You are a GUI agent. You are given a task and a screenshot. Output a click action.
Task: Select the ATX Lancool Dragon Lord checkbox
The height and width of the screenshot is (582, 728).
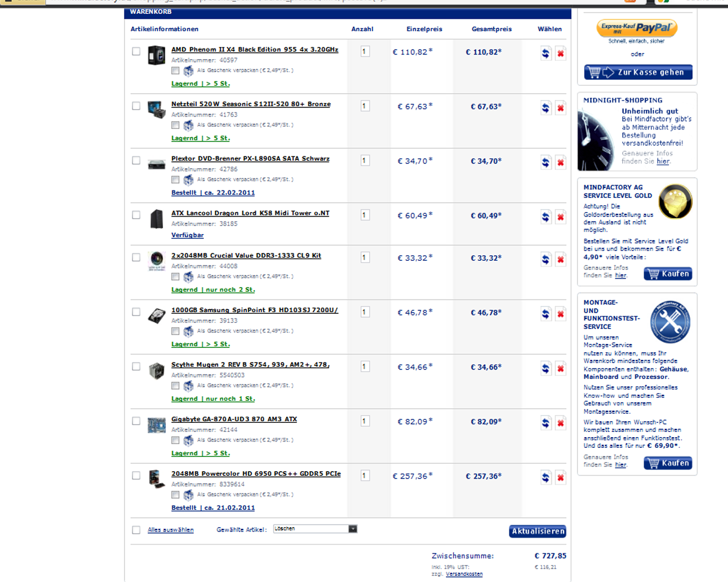click(x=136, y=215)
